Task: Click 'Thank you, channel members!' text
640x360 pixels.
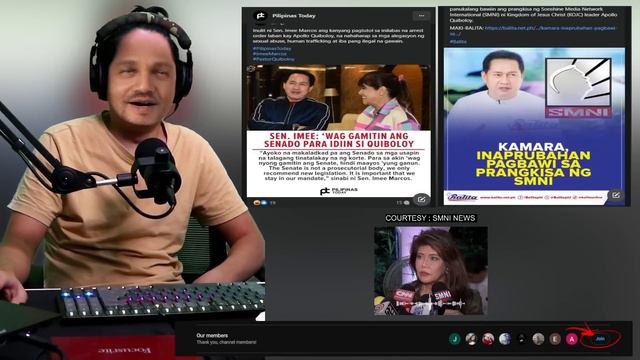Action: click(x=226, y=342)
